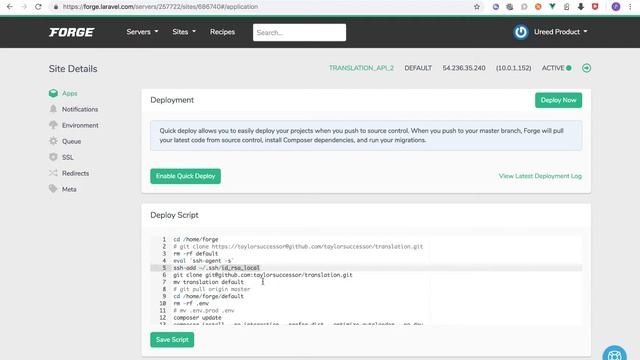Open the Queue sidebar section
Viewport: 640px width, 360px height.
point(71,141)
